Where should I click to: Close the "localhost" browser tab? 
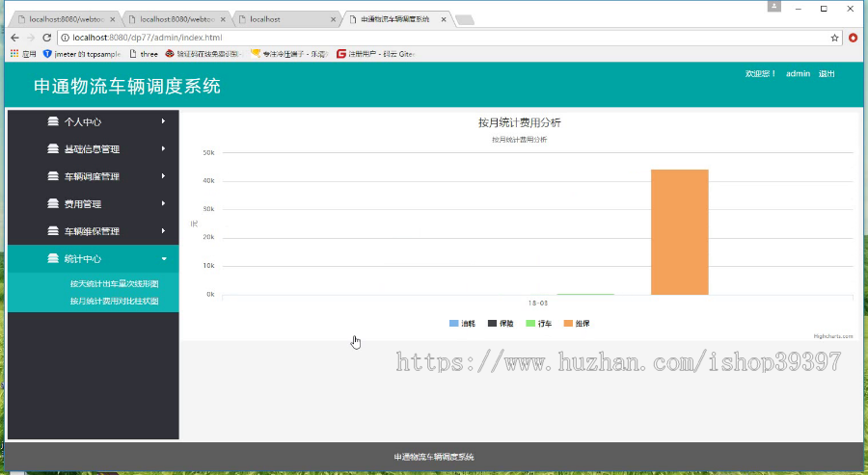[334, 19]
